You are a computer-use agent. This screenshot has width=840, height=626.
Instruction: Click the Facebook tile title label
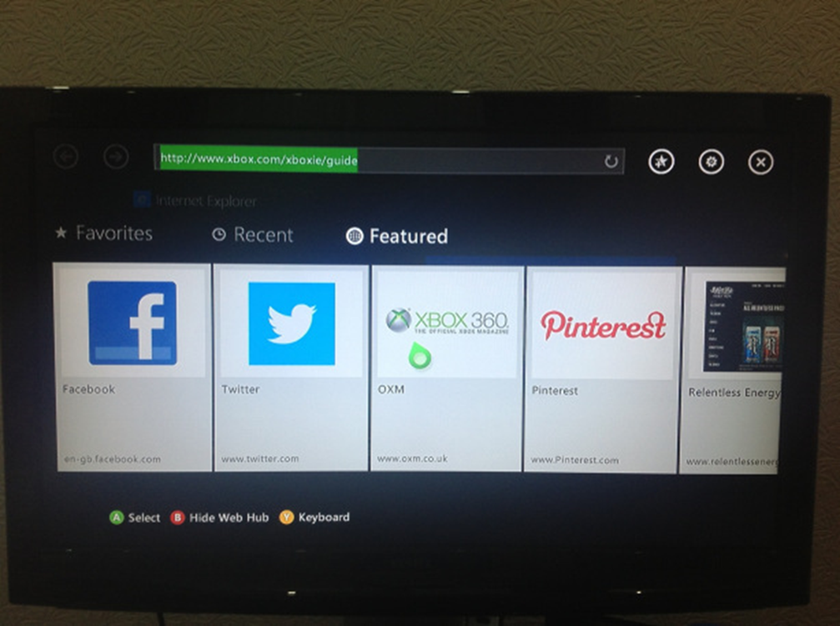88,389
